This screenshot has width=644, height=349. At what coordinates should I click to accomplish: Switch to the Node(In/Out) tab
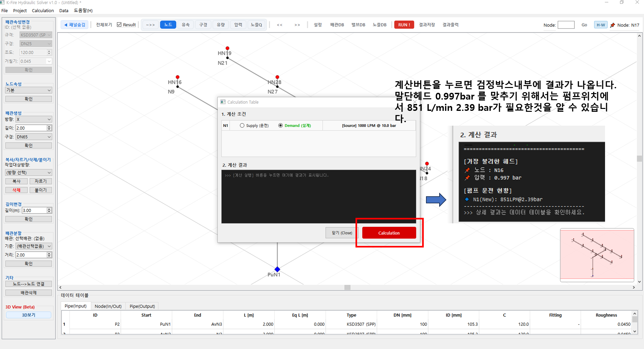[108, 306]
